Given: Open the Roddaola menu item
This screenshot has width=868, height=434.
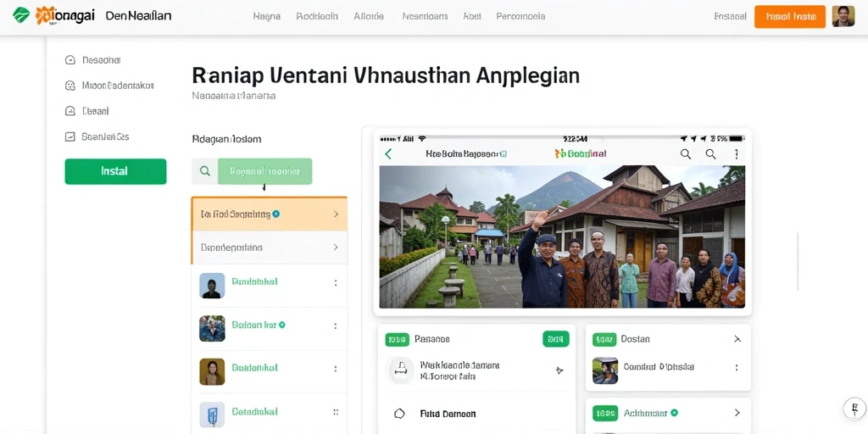Looking at the screenshot, I should coord(317,17).
